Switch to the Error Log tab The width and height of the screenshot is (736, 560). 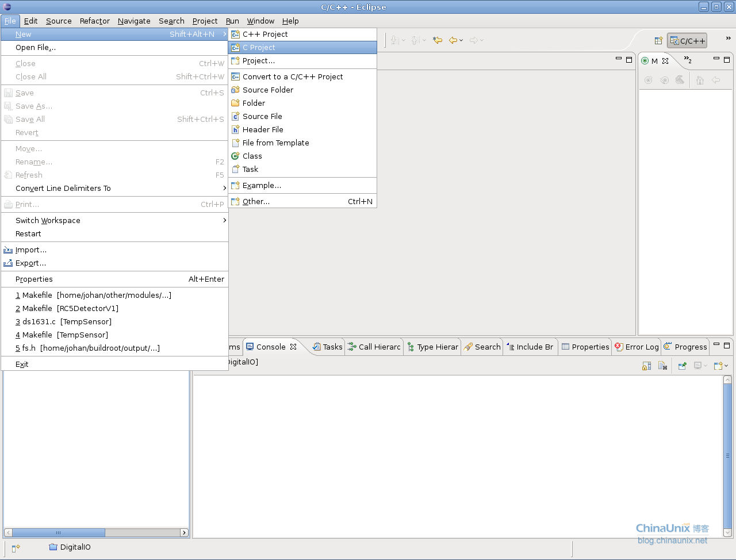click(x=637, y=347)
